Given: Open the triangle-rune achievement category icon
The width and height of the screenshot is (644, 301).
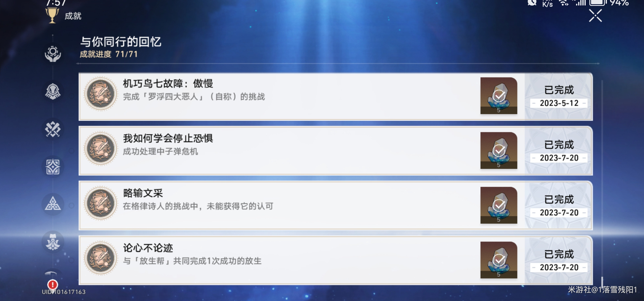Looking at the screenshot, I should pos(53,204).
